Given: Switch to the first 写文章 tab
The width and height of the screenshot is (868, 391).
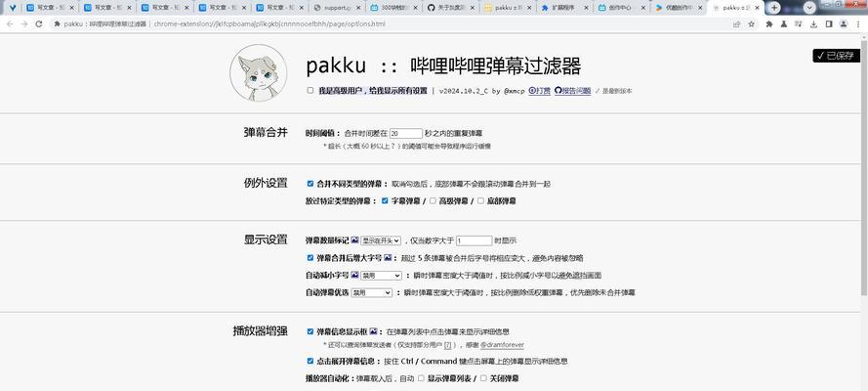Looking at the screenshot, I should pos(51,8).
